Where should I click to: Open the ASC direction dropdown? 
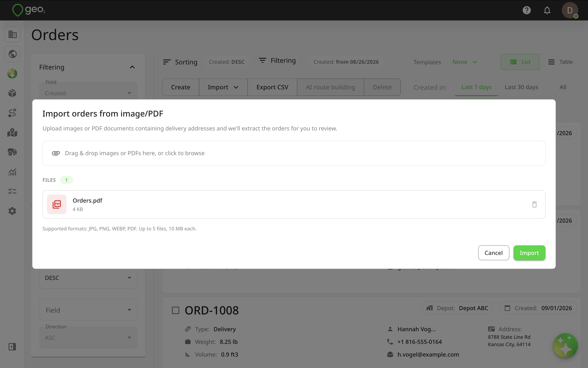coord(88,338)
